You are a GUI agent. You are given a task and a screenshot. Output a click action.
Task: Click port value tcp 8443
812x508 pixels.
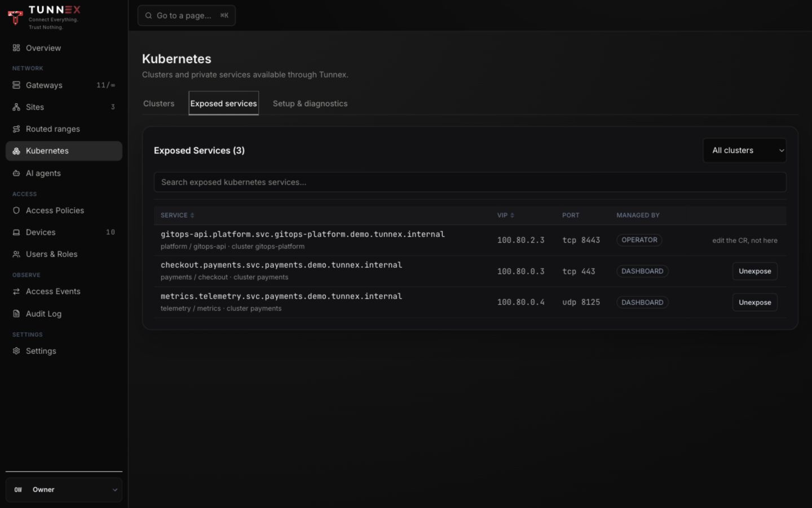click(x=581, y=240)
